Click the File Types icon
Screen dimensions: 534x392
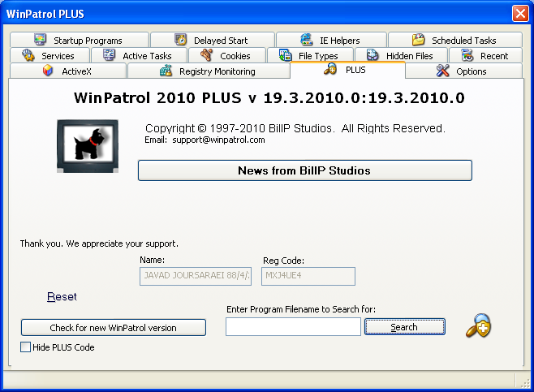tap(286, 55)
